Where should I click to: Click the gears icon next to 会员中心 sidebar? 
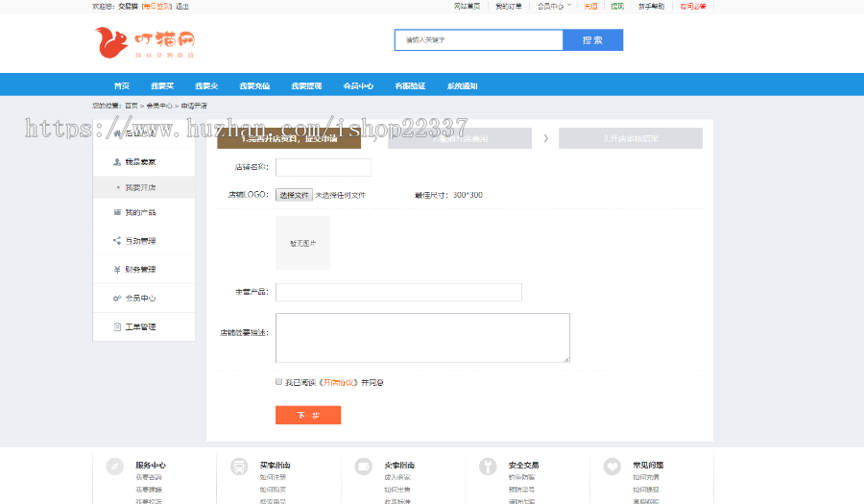tap(117, 298)
